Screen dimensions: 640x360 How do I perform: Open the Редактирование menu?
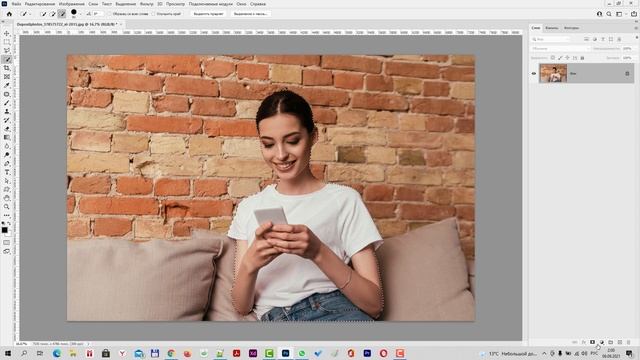click(40, 4)
